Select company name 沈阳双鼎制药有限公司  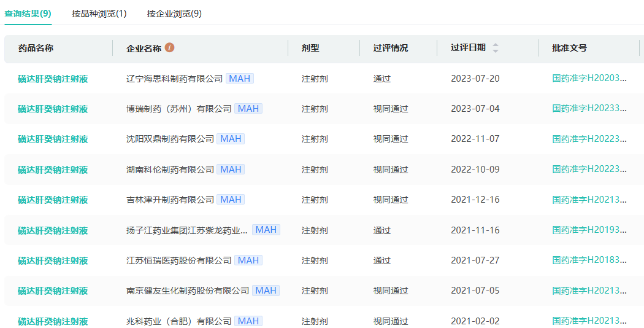[x=171, y=139]
